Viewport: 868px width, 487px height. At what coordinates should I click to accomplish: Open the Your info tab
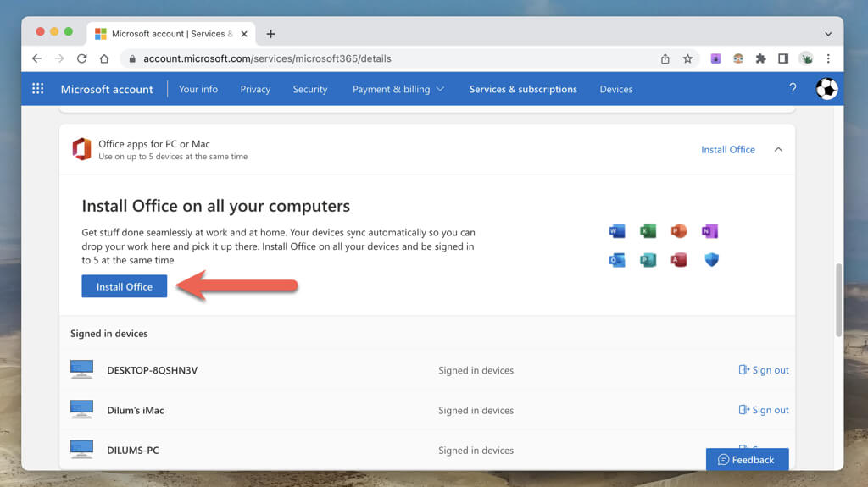pos(198,89)
